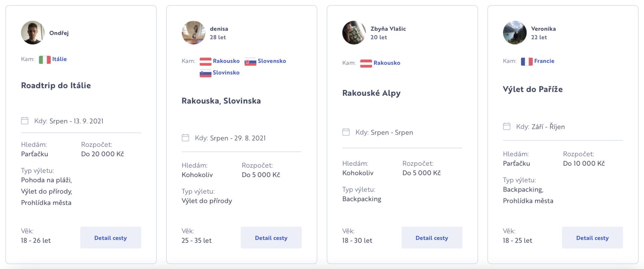The image size is (644, 269).
Task: Follow the Slovensko destination link
Action: pos(272,61)
